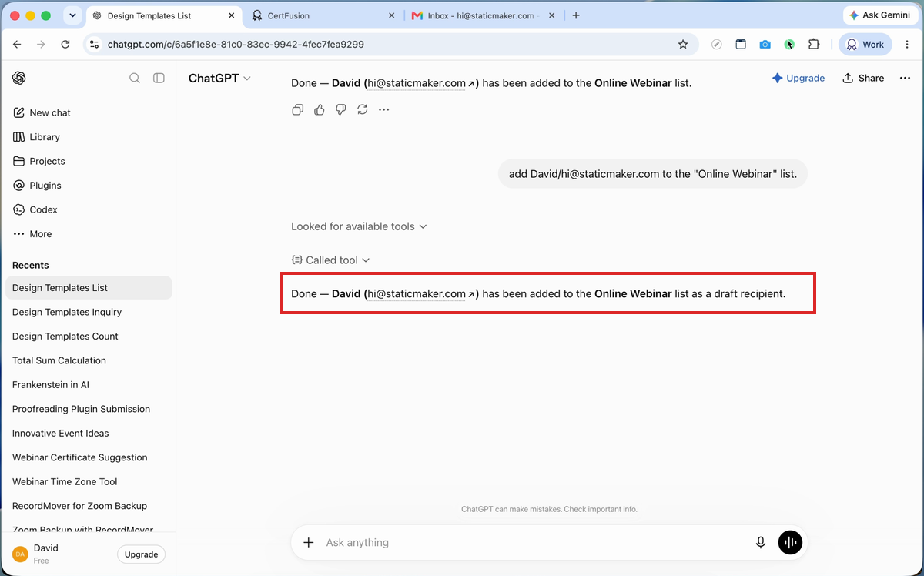Expand the 'Called tool' details
Screen dimensions: 924x576
click(330, 260)
